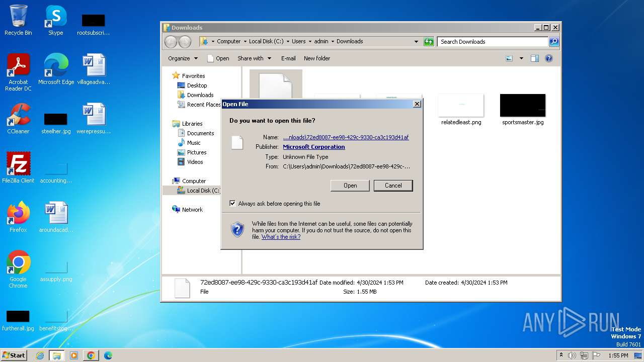644x362 pixels.
Task: Select steelher.jpg desktop file
Action: 56,124
